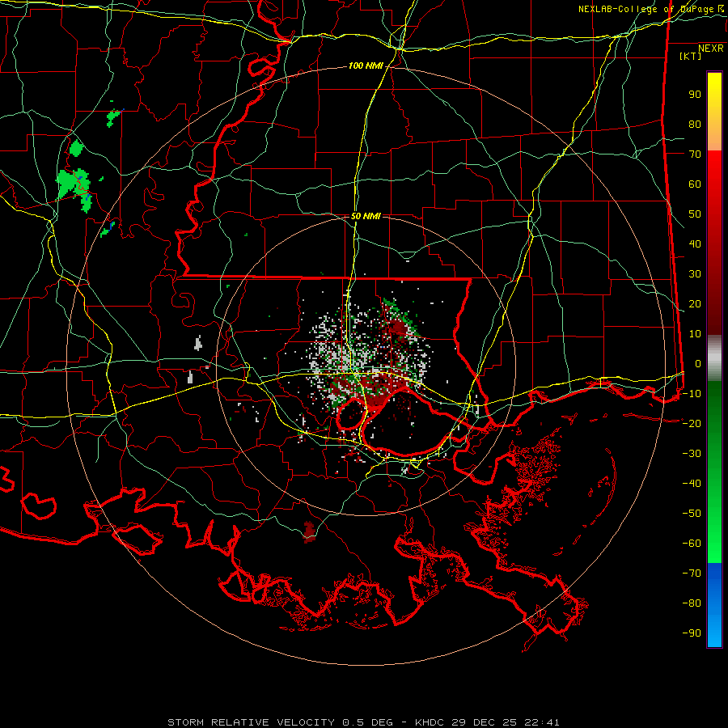Image resolution: width=728 pixels, height=728 pixels.
Task: Pick the dark green -10 to -20 color bar segment
Action: click(714, 403)
